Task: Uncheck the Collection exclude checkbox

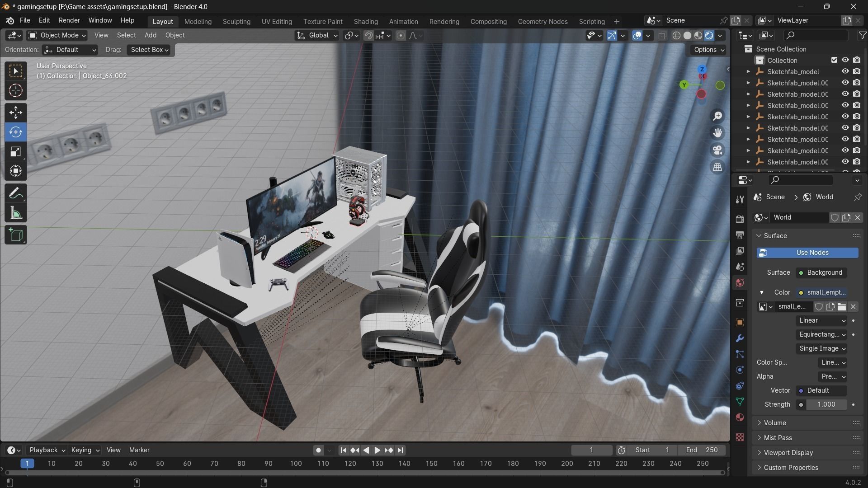Action: tap(834, 60)
